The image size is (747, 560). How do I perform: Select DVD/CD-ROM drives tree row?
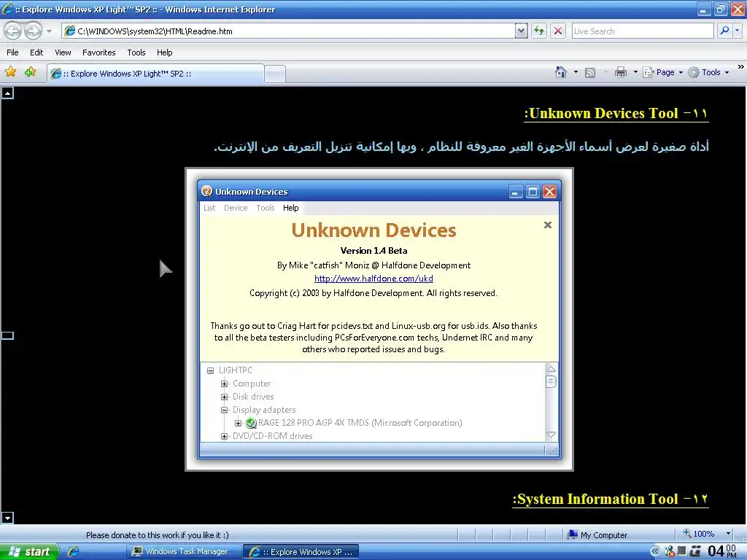[x=272, y=436]
